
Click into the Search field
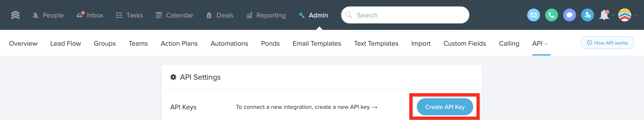[x=405, y=15]
